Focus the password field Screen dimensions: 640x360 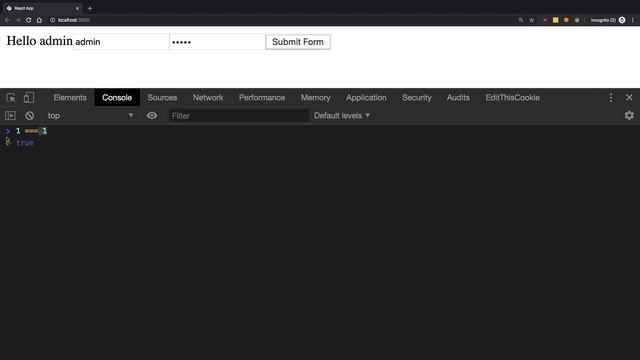coord(217,42)
